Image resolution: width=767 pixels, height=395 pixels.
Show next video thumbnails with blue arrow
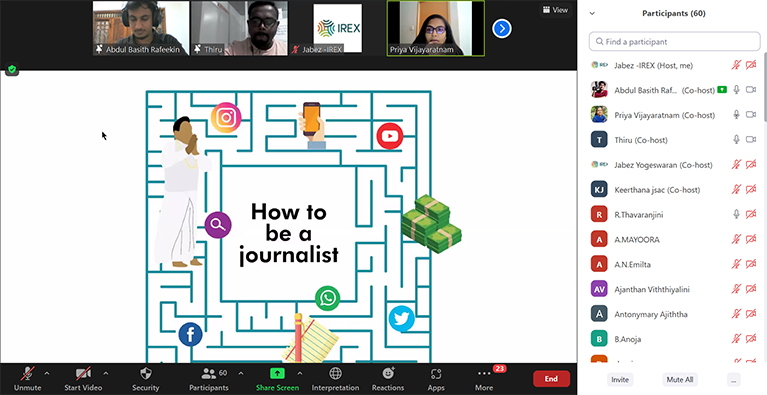coord(502,29)
